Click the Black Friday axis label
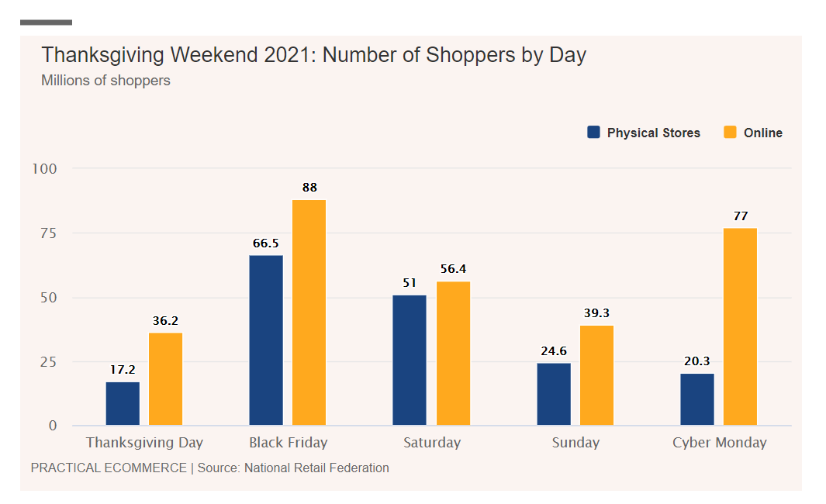The height and width of the screenshot is (504, 826). click(289, 443)
